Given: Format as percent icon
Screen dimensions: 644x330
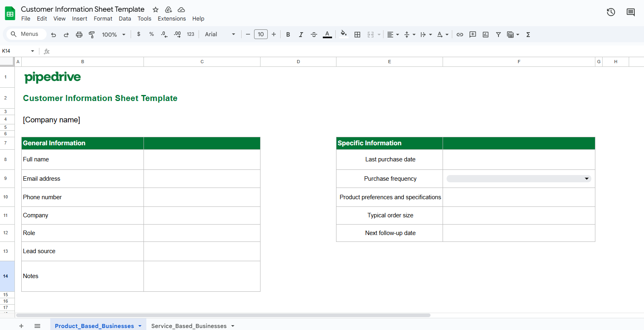Looking at the screenshot, I should click(x=152, y=34).
